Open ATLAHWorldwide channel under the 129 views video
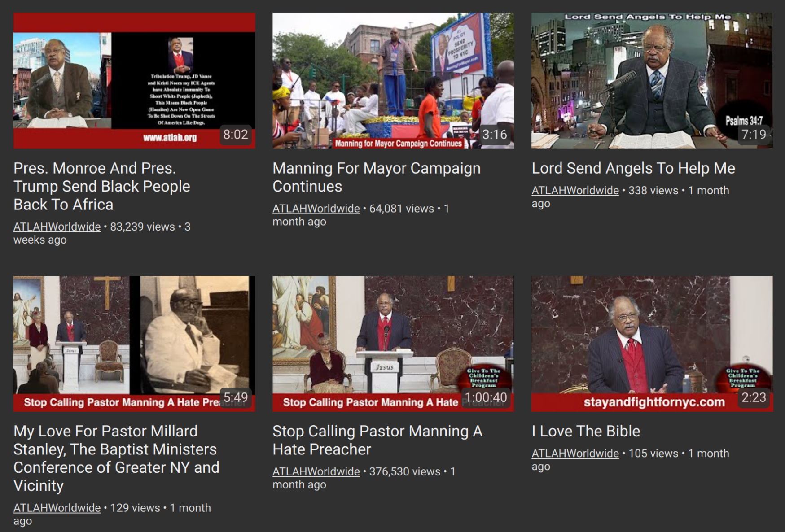The image size is (785, 532). [57, 508]
